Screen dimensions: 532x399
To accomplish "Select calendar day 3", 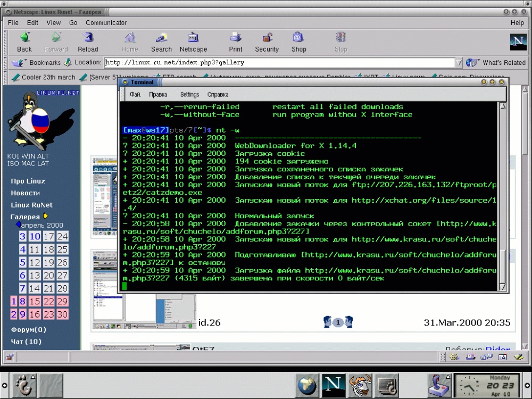I will (22, 237).
